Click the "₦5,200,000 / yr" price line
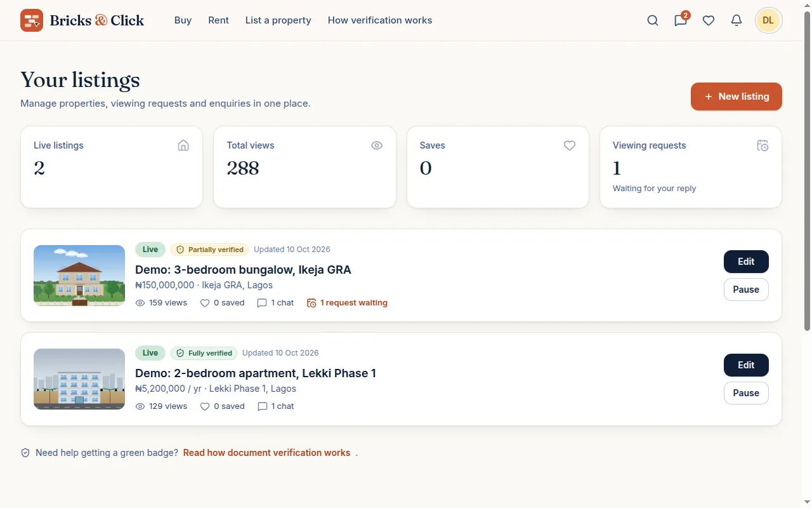812x508 pixels. (x=168, y=389)
